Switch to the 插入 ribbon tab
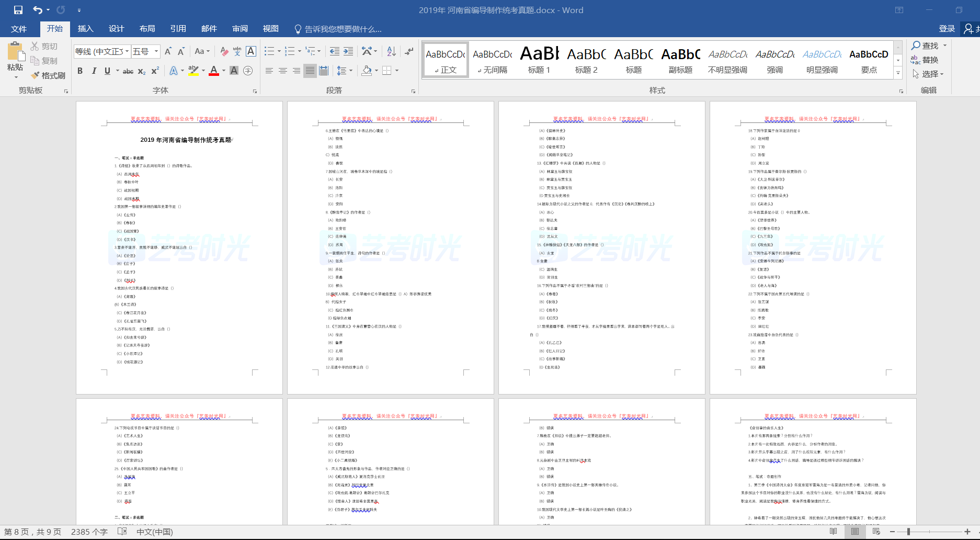Viewport: 980px width, 540px height. [x=85, y=29]
